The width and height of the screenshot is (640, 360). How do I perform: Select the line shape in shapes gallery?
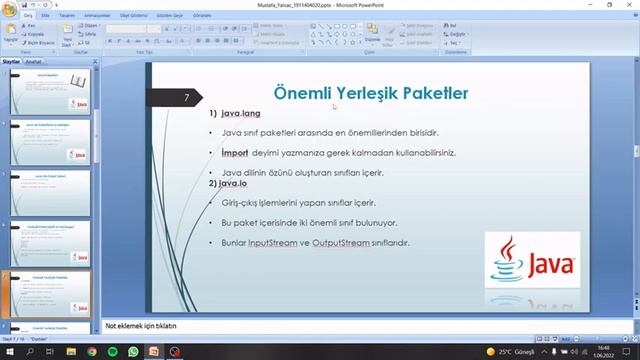pyautogui.click(x=321, y=26)
